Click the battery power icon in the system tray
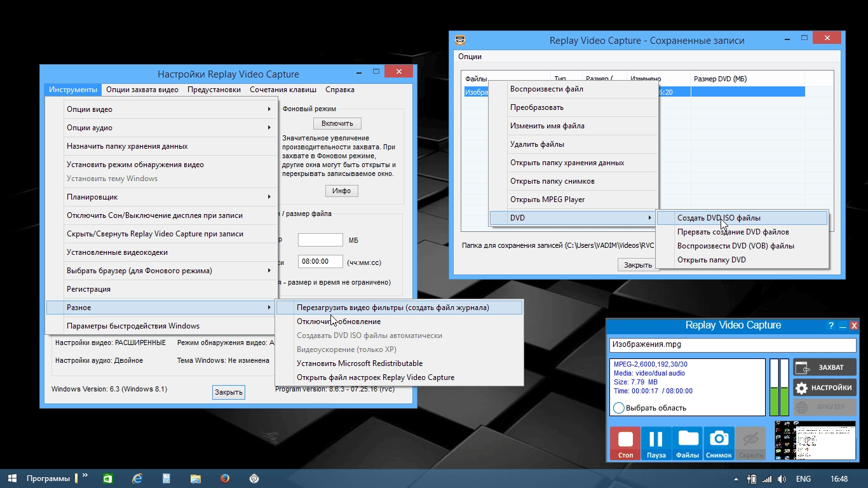Screen dimensions: 868x488 (752, 478)
